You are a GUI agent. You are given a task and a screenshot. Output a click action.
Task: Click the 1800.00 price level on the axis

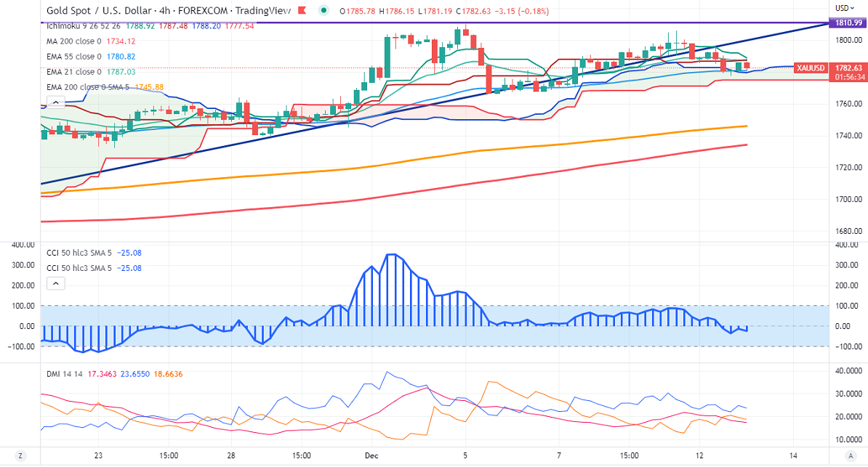[x=848, y=40]
